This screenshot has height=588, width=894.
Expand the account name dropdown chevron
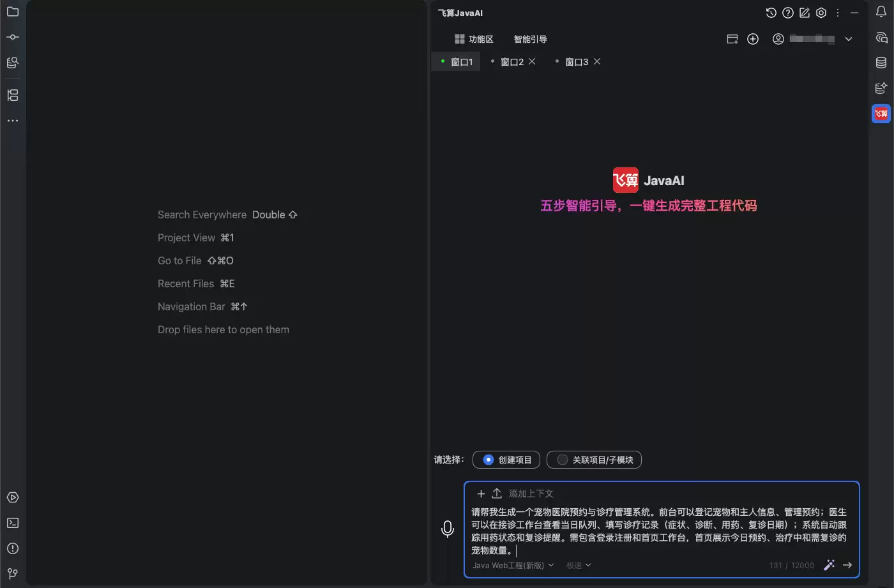pyautogui.click(x=849, y=39)
